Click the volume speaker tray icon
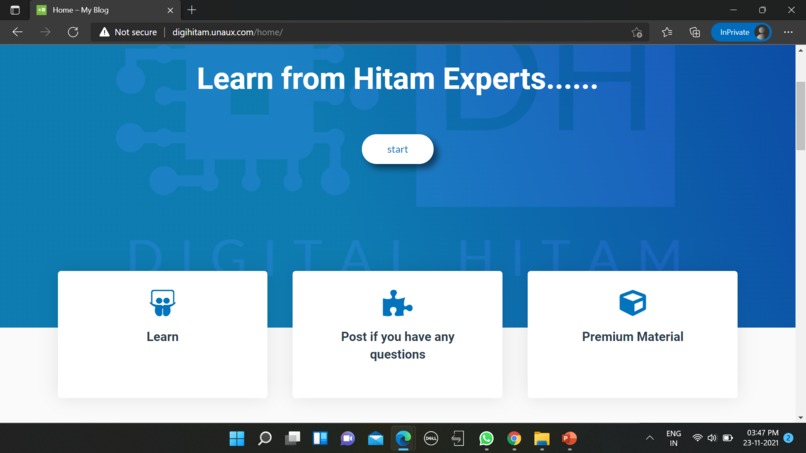 [712, 438]
